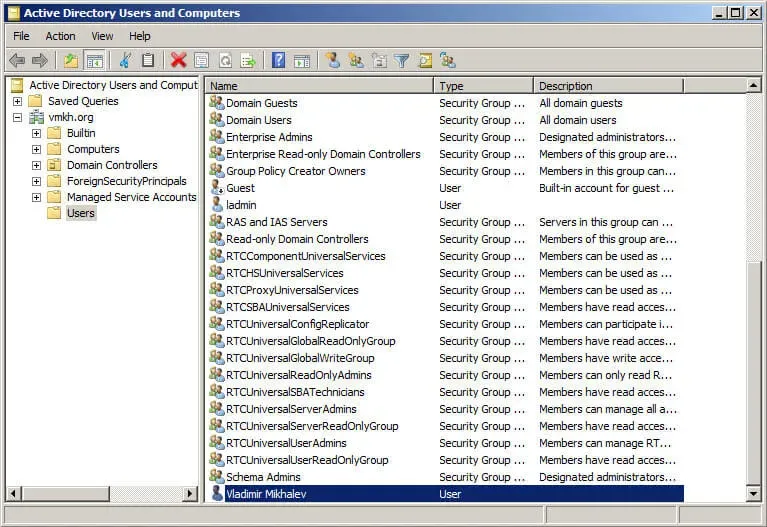
Task: Expand the Computers container
Action: point(36,149)
